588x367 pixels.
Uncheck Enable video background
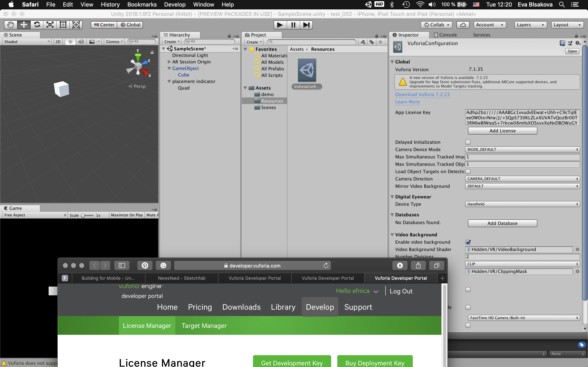coord(468,242)
